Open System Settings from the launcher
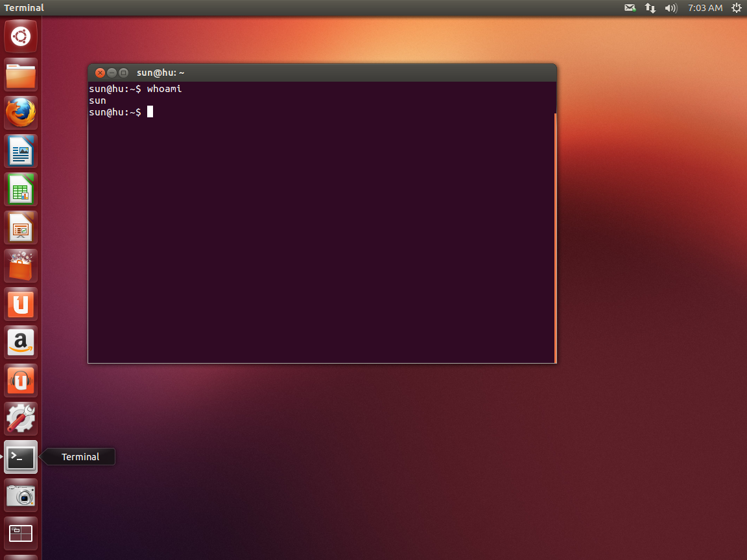Image resolution: width=747 pixels, height=560 pixels. tap(20, 418)
